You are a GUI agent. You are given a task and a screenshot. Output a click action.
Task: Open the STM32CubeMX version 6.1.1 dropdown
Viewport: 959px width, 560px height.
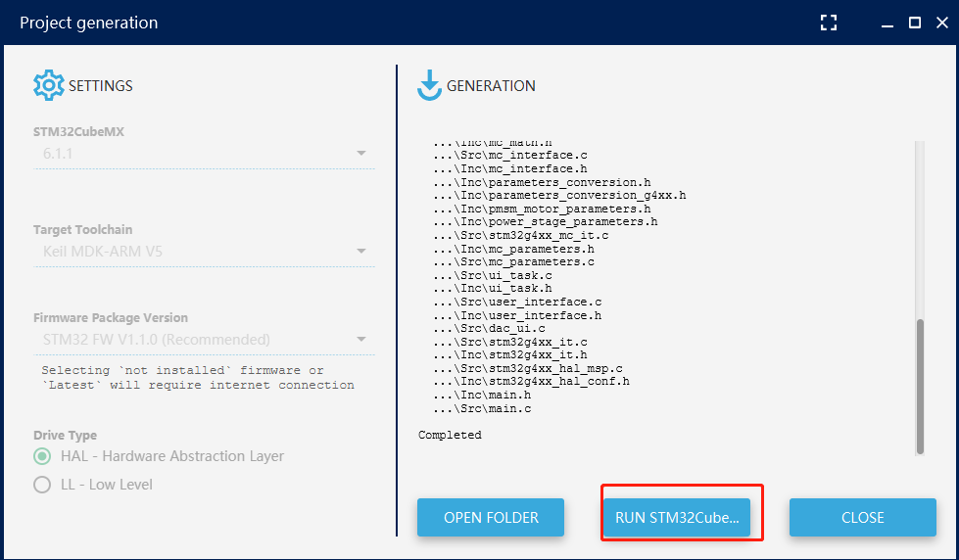click(x=204, y=154)
